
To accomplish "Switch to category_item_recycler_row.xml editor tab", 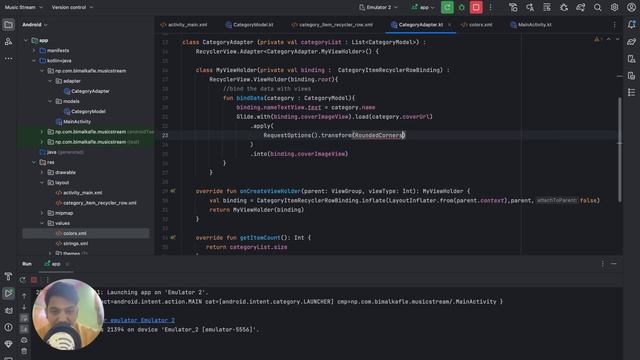I will (332, 25).
